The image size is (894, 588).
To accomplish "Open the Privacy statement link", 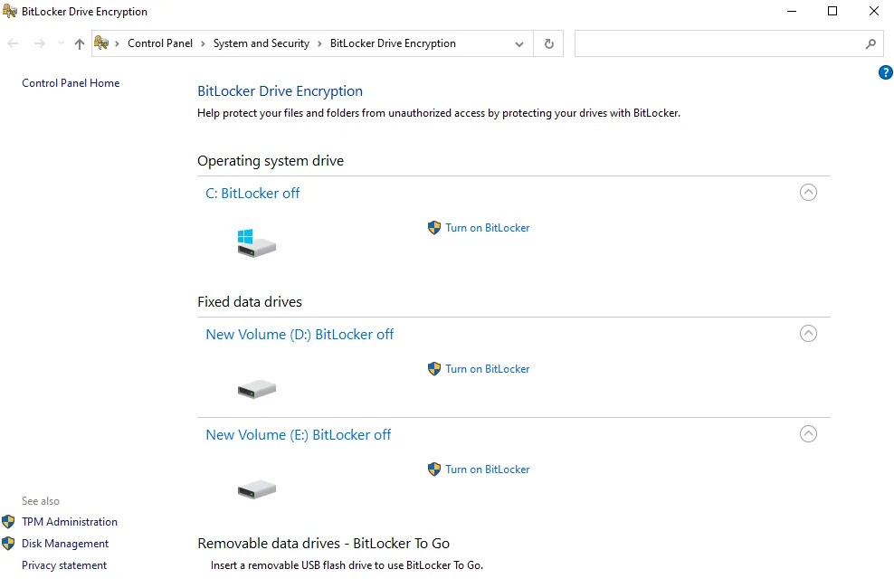I will 64,564.
